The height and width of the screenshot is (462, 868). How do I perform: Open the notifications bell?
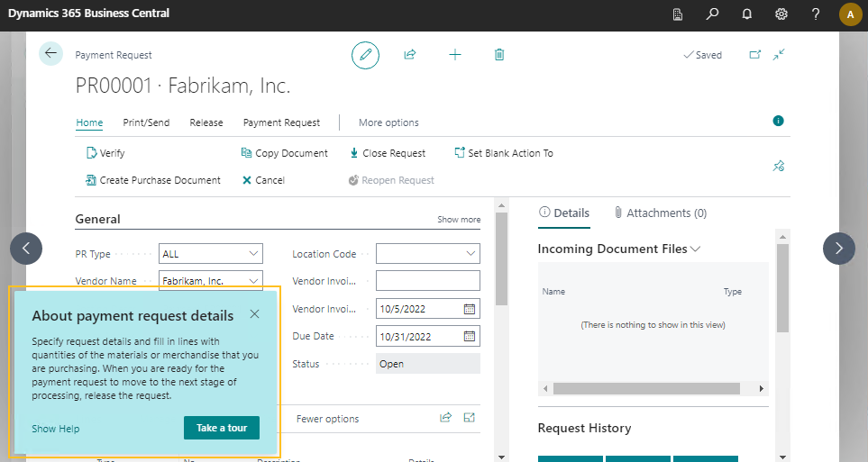(x=746, y=14)
